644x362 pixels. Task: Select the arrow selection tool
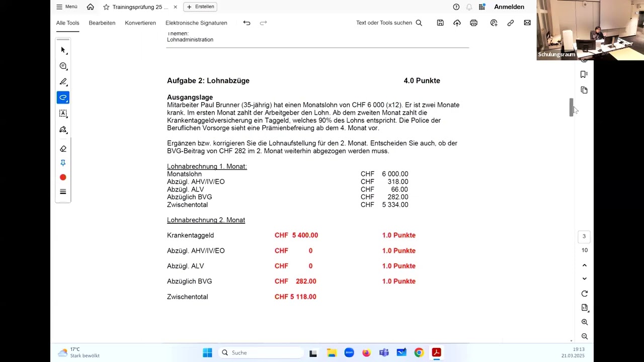(63, 50)
